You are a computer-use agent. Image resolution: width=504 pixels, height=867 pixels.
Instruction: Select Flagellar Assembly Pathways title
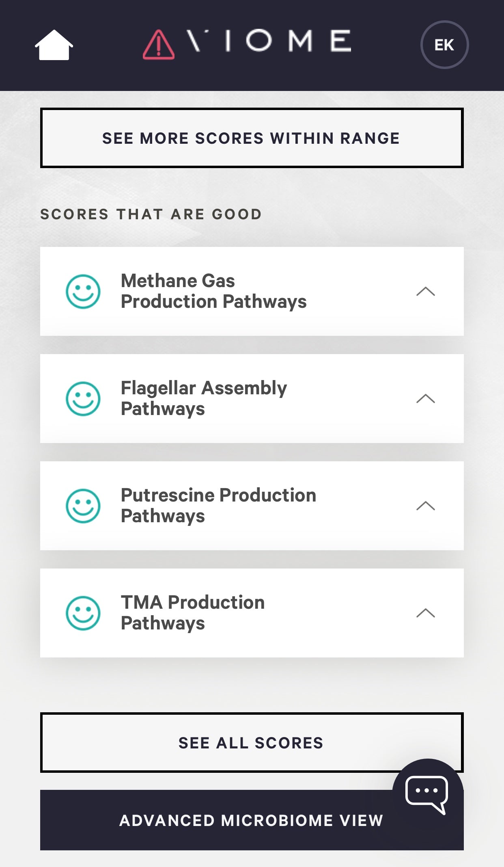[x=204, y=398]
